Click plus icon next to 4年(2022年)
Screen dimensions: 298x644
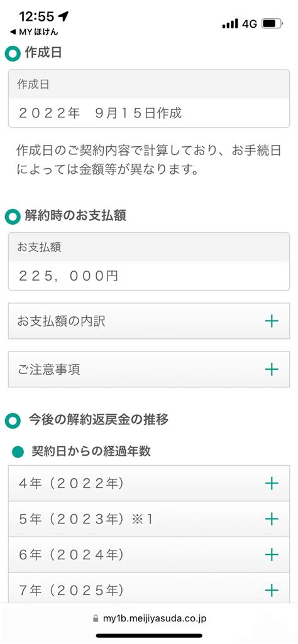click(272, 483)
